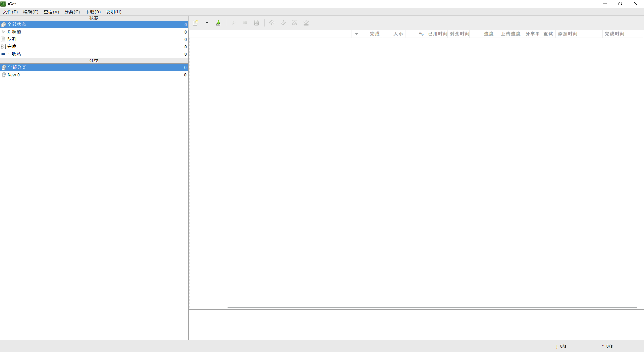Select the 回收站 status item

(x=14, y=54)
